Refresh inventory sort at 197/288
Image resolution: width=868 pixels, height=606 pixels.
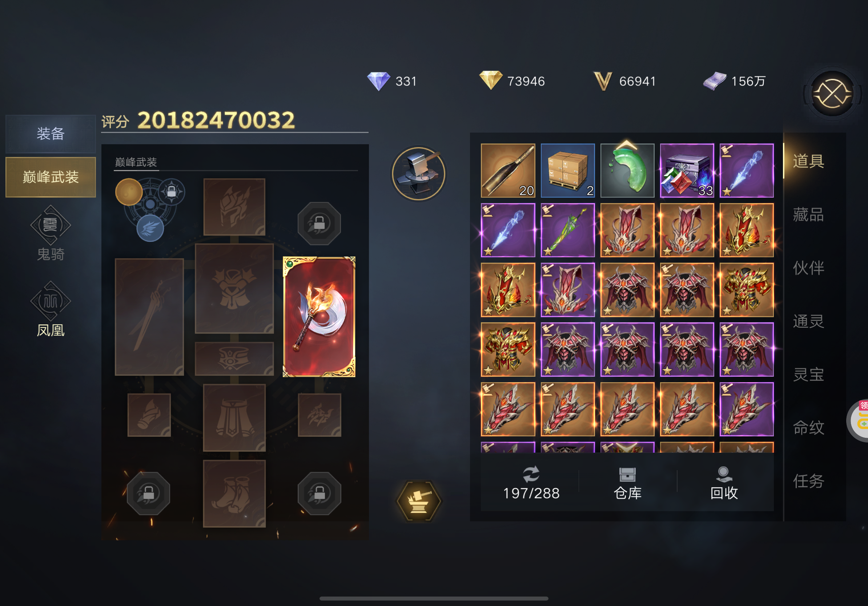[531, 484]
